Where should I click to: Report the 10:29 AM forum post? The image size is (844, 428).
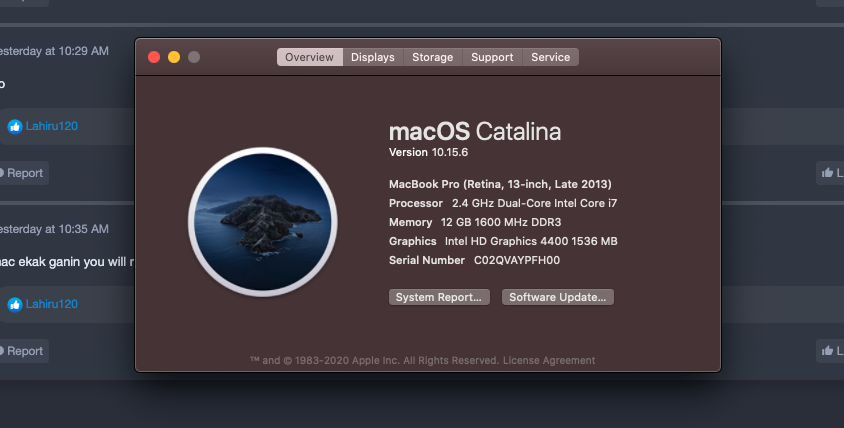pos(22,173)
